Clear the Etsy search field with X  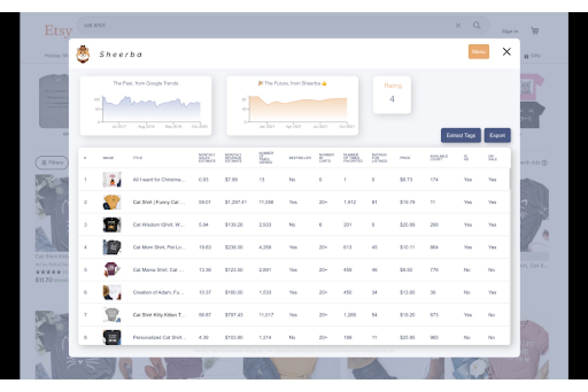[x=458, y=25]
